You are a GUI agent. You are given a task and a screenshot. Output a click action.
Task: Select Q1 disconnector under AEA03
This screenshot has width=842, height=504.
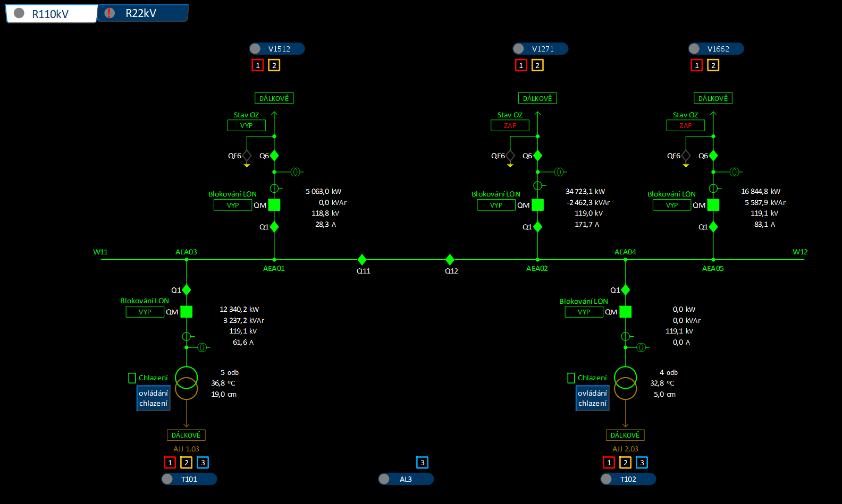pos(187,290)
